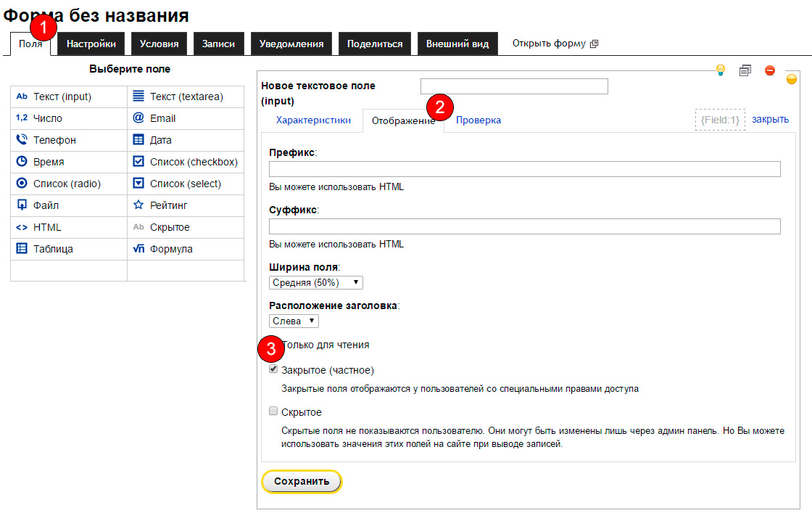Add a Таблица field type
This screenshot has width=812, height=521.
[x=53, y=249]
